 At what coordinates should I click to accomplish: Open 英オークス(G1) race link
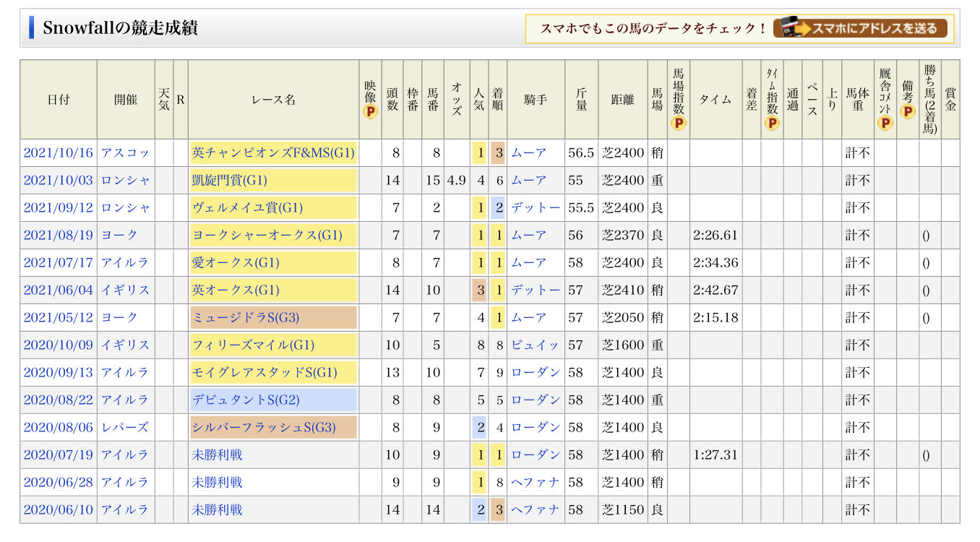click(x=236, y=291)
